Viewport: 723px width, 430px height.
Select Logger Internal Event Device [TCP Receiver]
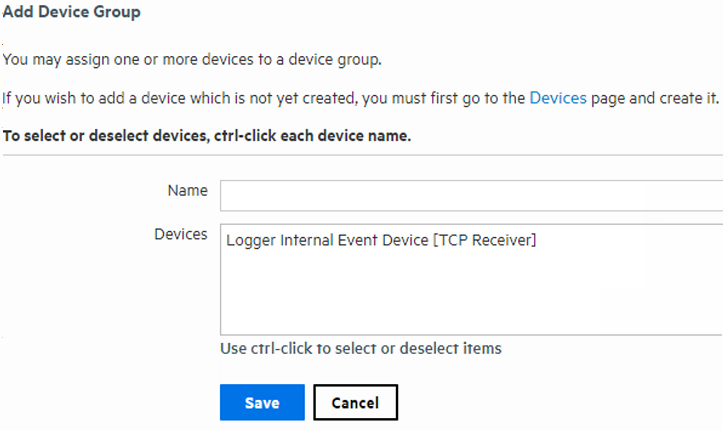point(381,239)
